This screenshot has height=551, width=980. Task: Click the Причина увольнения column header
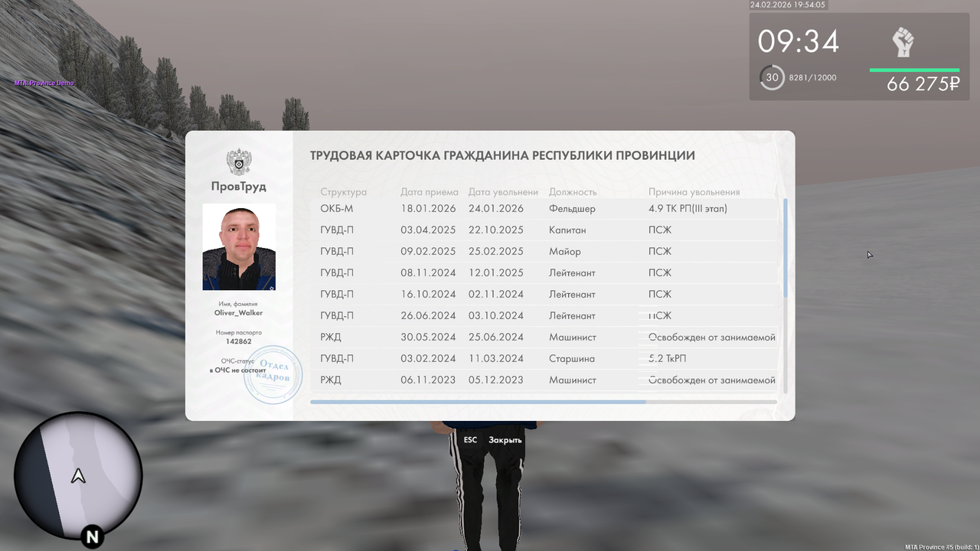[694, 192]
